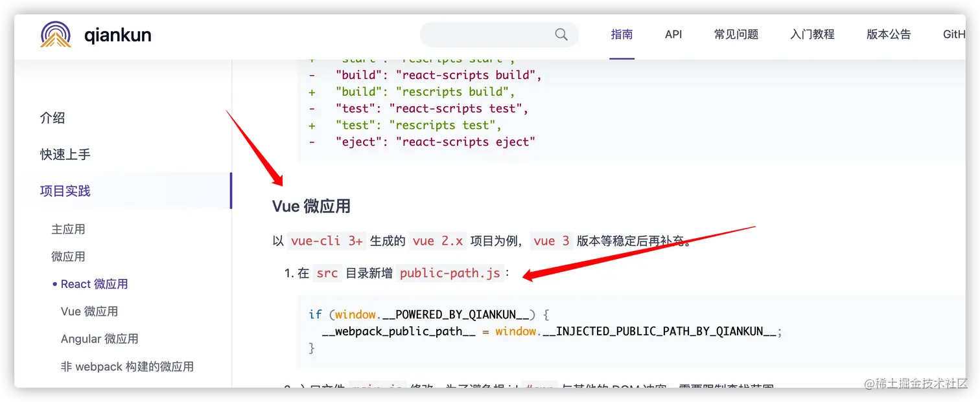Viewport: 980px width, 402px height.
Task: Jump to Vue 微应用 sidebar entry
Action: click(89, 311)
